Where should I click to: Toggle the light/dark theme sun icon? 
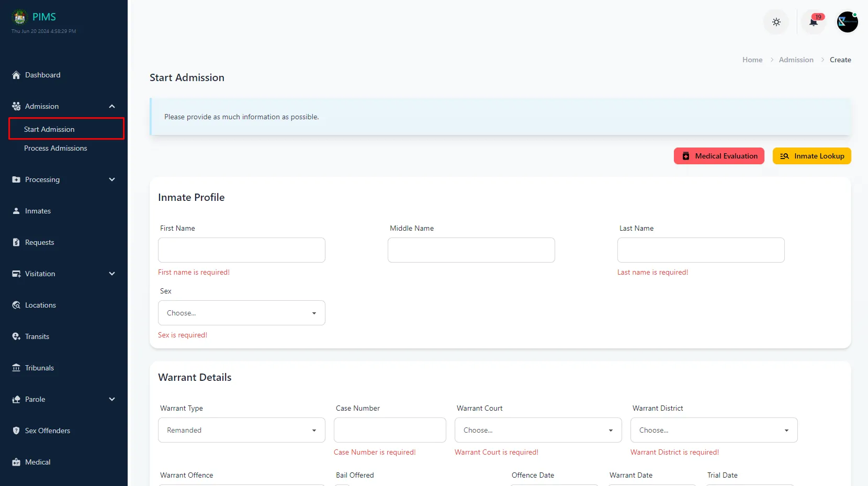(776, 22)
